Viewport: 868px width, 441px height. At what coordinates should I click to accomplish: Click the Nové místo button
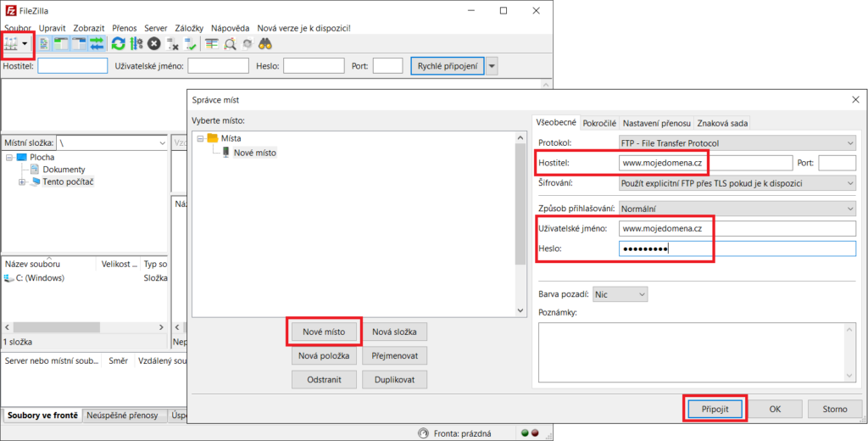pos(324,332)
